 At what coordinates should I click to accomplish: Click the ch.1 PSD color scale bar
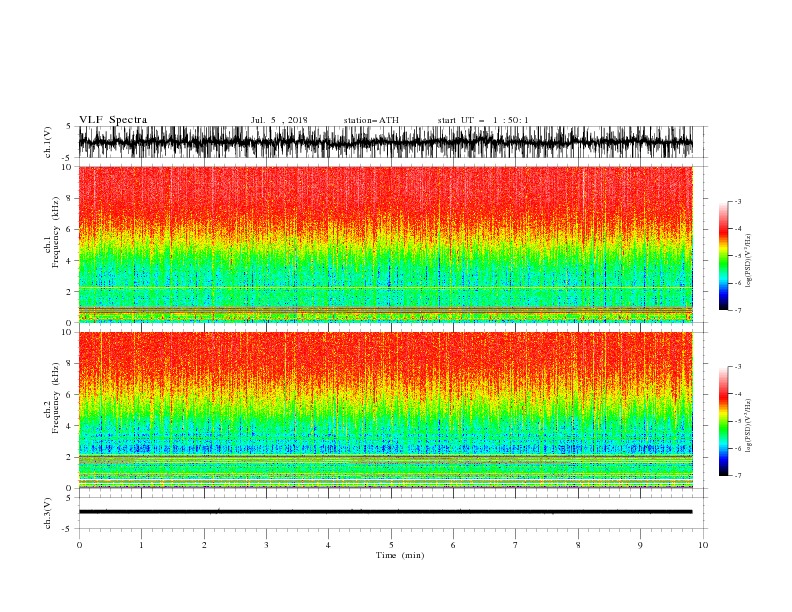pyautogui.click(x=723, y=256)
